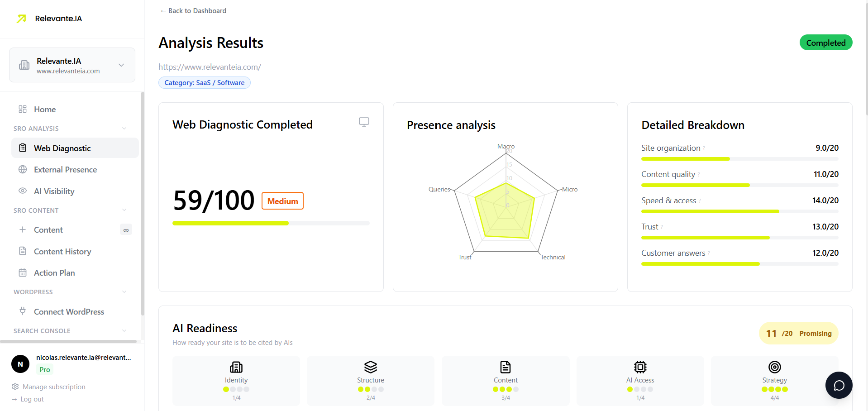Select the Identity icon under AI Readiness
Image resolution: width=868 pixels, height=411 pixels.
[x=236, y=367]
